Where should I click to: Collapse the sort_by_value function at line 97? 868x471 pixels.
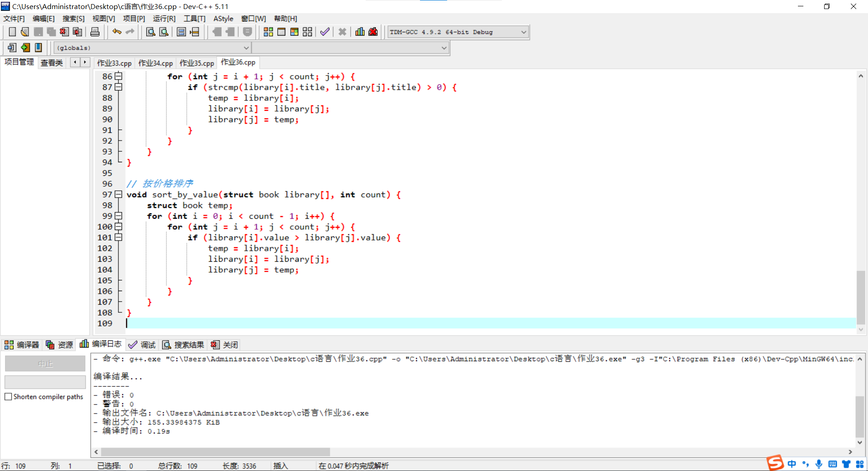coord(118,194)
